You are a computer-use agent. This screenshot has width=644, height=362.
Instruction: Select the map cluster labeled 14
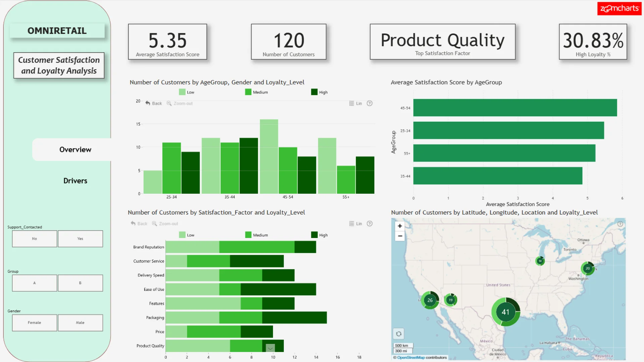point(540,261)
